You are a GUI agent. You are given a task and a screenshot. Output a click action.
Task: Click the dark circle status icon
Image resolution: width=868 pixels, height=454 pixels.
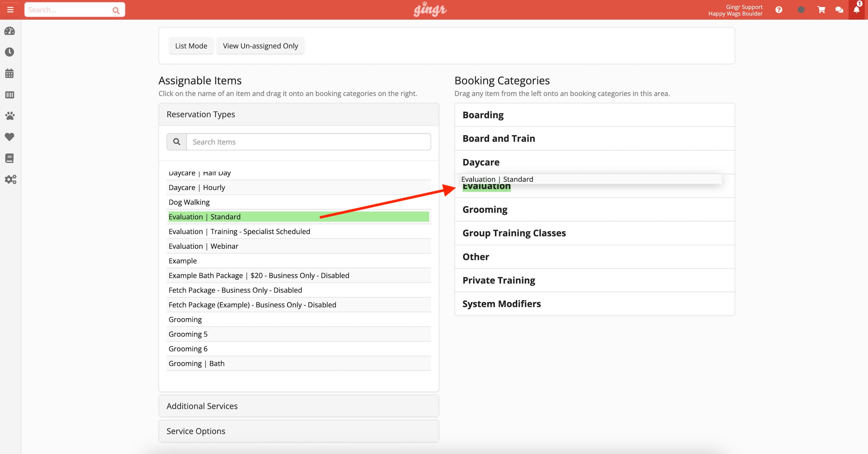pos(801,10)
